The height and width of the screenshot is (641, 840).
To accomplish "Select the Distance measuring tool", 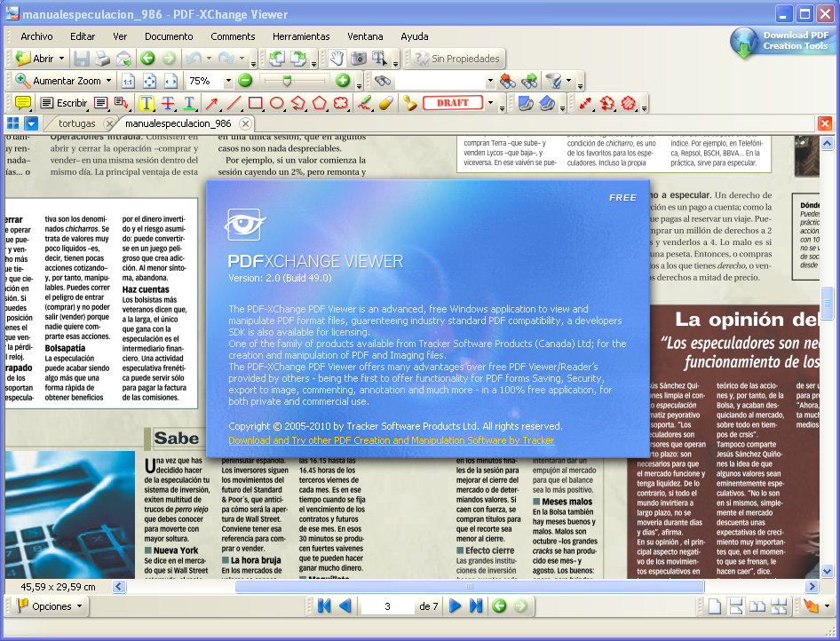I will tap(585, 103).
